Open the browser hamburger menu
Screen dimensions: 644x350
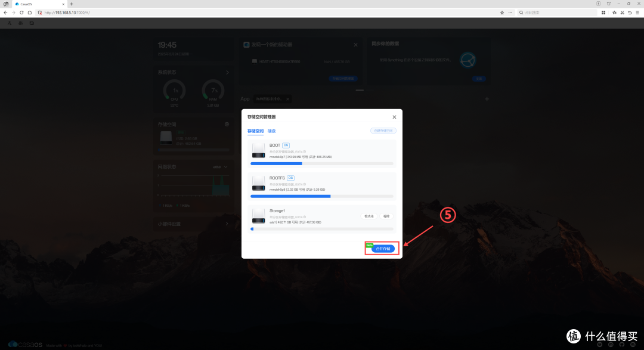tap(637, 13)
